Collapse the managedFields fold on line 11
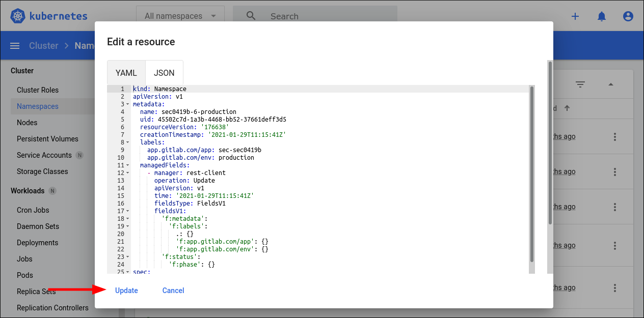 (x=128, y=165)
